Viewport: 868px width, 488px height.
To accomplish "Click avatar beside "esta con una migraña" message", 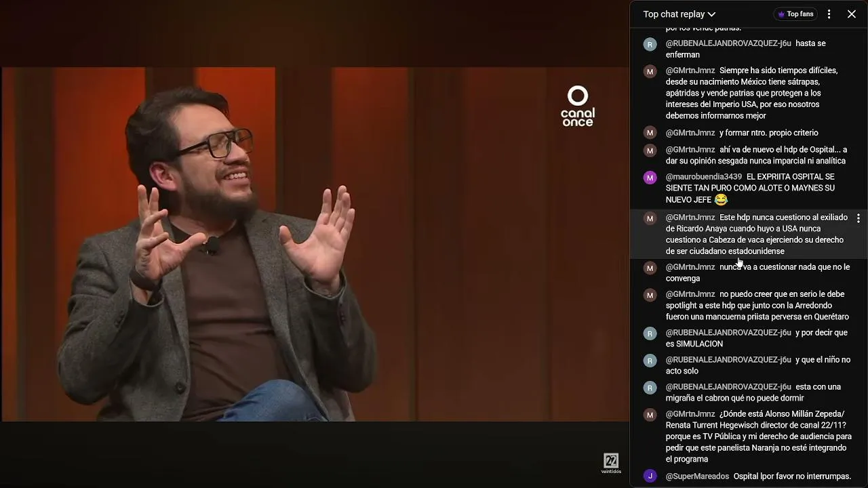I will (650, 388).
